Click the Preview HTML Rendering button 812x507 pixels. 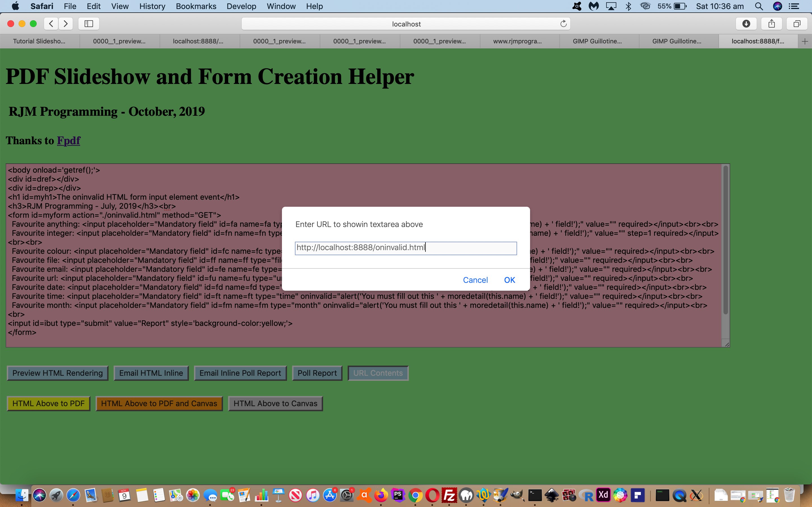[x=57, y=372]
